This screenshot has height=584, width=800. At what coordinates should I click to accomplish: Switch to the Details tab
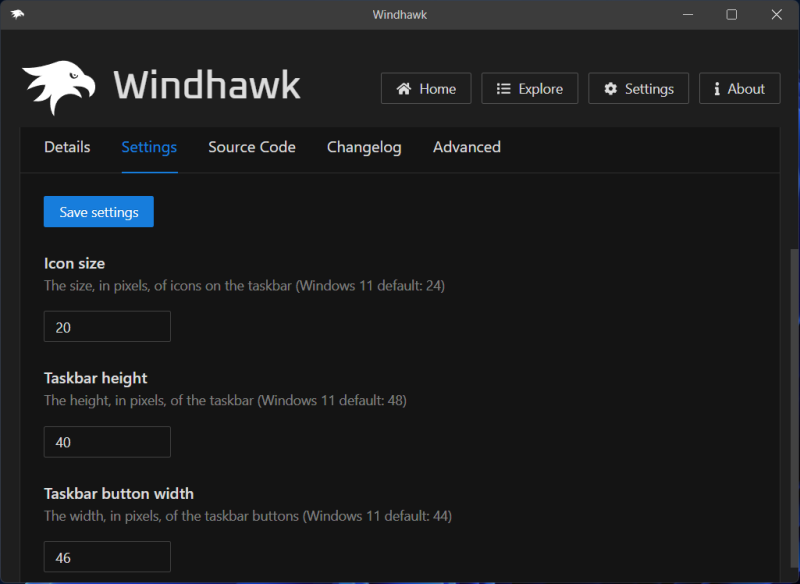click(x=66, y=147)
